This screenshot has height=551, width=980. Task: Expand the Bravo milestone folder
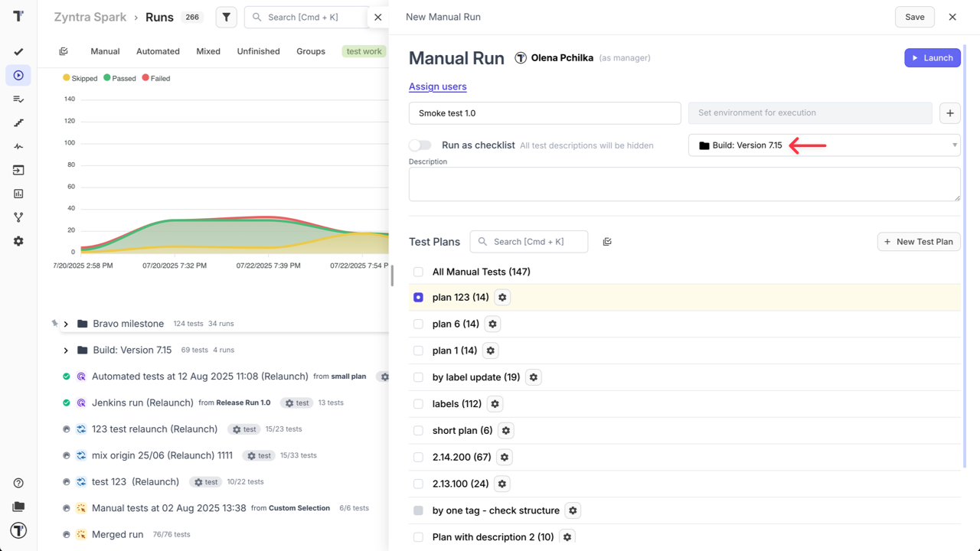(66, 323)
